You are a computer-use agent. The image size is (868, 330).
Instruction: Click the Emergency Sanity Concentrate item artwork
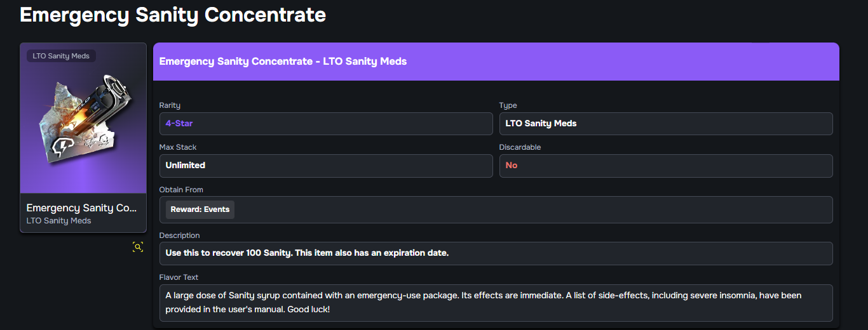click(83, 124)
